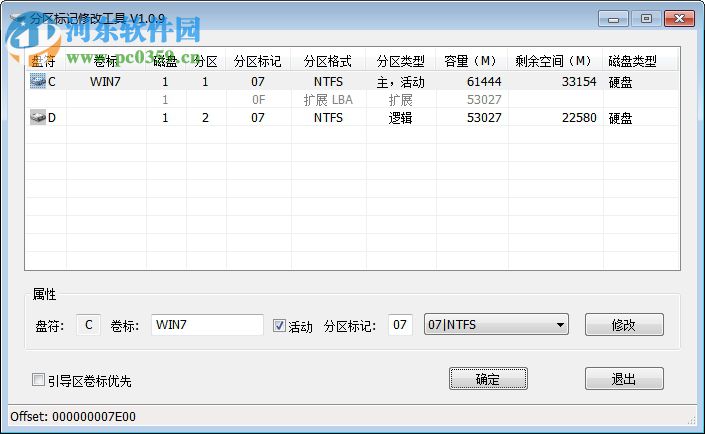This screenshot has width=705, height=434.
Task: Click the 61444 capacity cell
Action: 484,82
